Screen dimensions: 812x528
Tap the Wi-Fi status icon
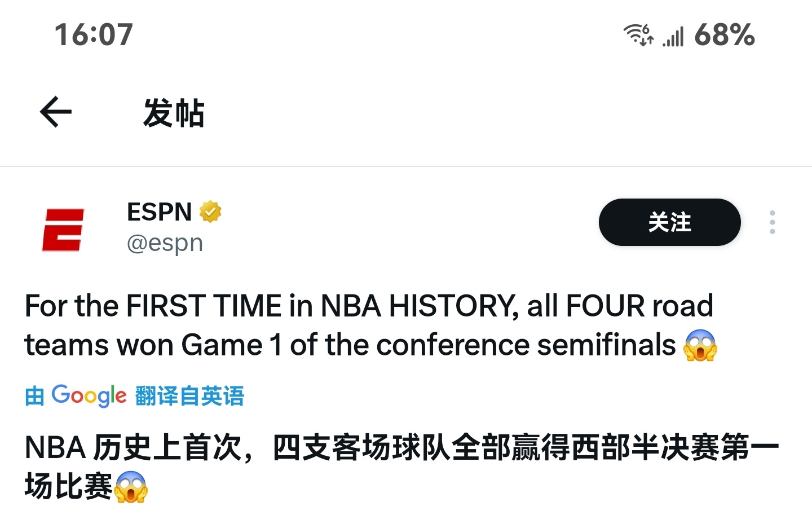[638, 34]
